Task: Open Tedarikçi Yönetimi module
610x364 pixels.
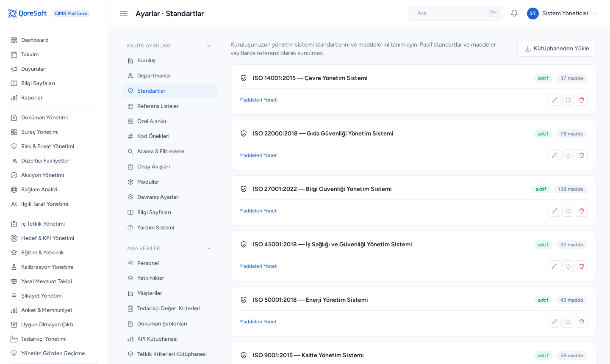Action: (x=54, y=339)
